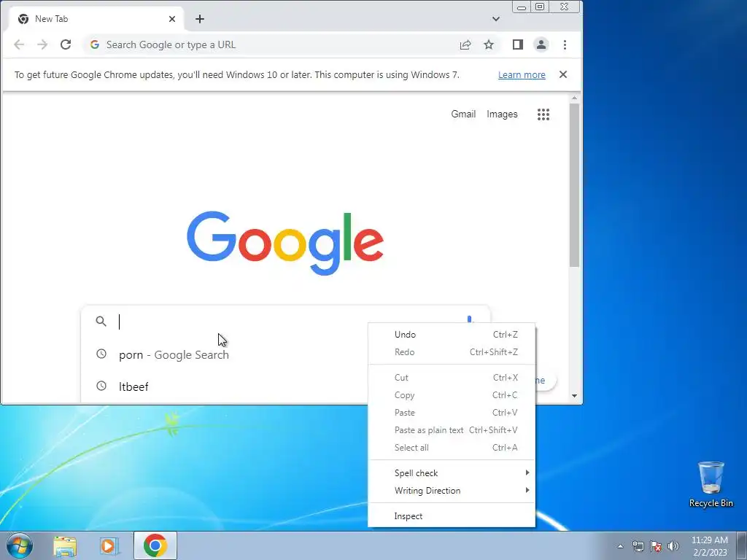
Task: Choose Select all in context menu
Action: pyautogui.click(x=452, y=448)
